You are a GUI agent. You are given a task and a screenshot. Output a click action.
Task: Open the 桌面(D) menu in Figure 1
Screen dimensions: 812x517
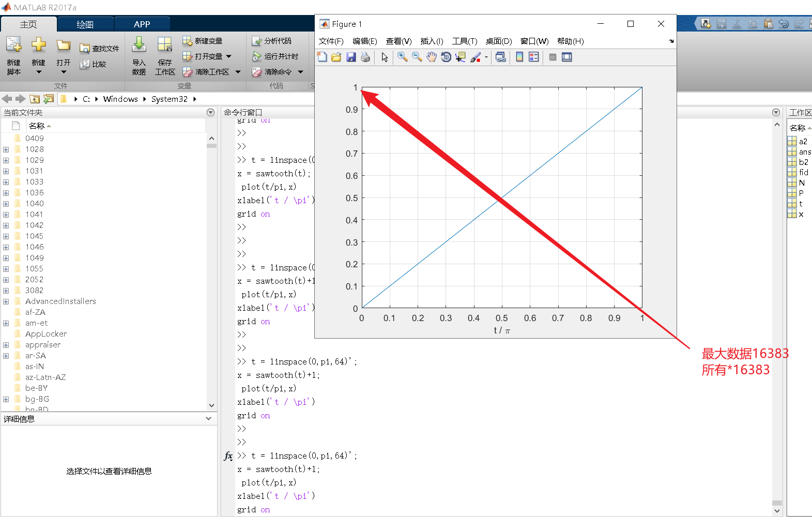point(499,41)
